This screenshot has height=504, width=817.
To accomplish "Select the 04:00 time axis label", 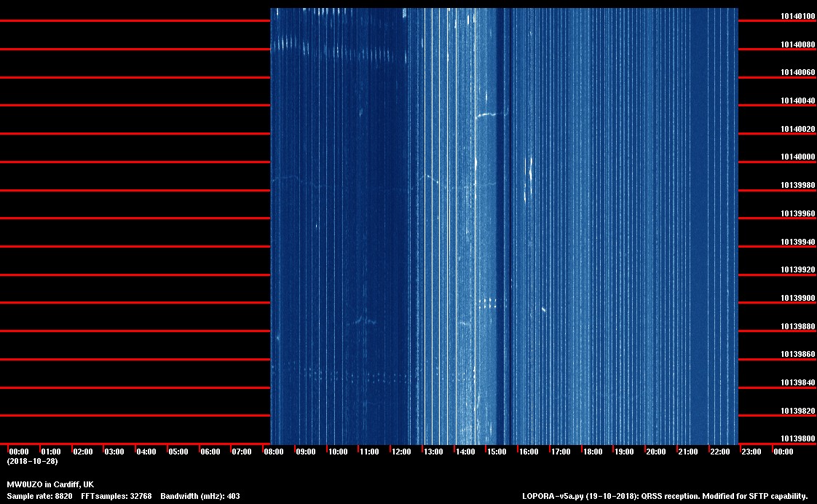I will coord(146,452).
